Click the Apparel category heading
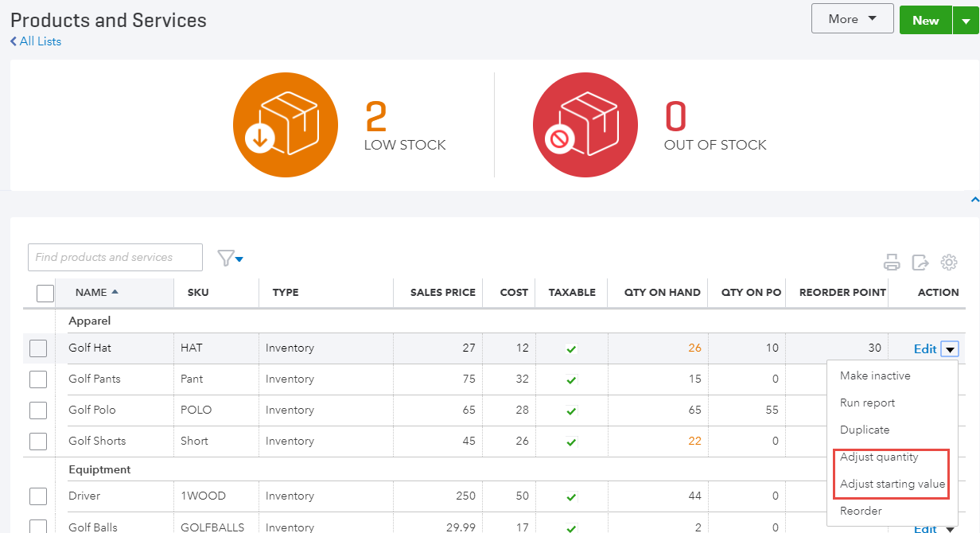Image resolution: width=980 pixels, height=533 pixels. (90, 321)
